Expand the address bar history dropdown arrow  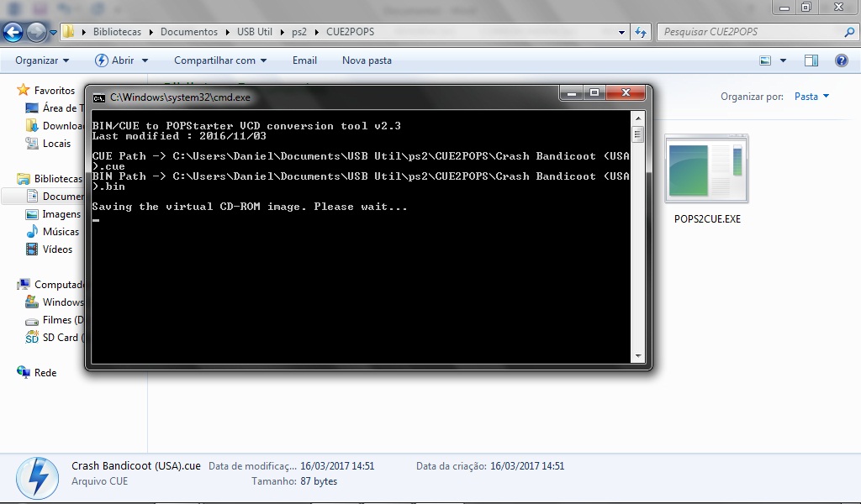(622, 32)
